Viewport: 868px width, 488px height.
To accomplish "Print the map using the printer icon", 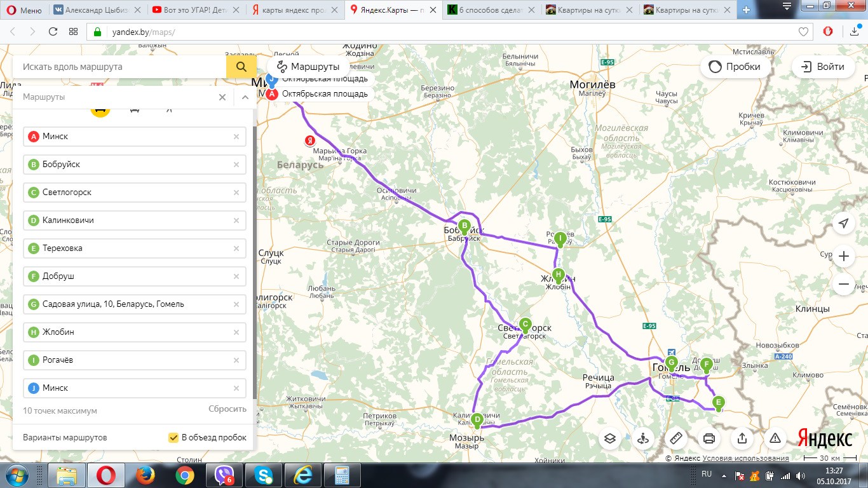I will pos(709,438).
